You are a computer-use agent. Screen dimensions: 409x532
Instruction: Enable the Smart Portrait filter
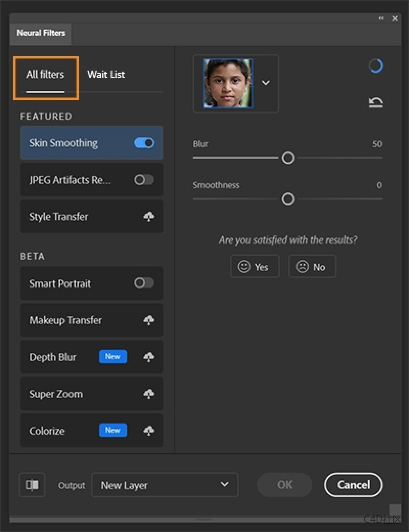(x=143, y=283)
